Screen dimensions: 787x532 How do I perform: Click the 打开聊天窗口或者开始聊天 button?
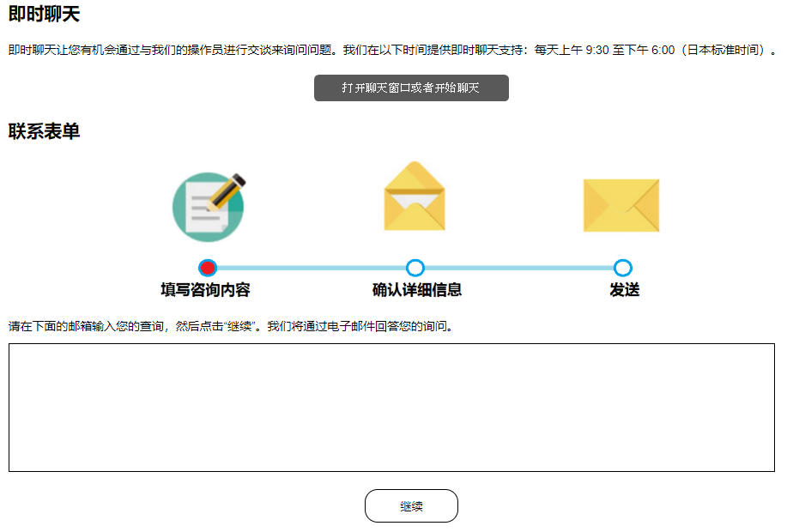point(411,88)
